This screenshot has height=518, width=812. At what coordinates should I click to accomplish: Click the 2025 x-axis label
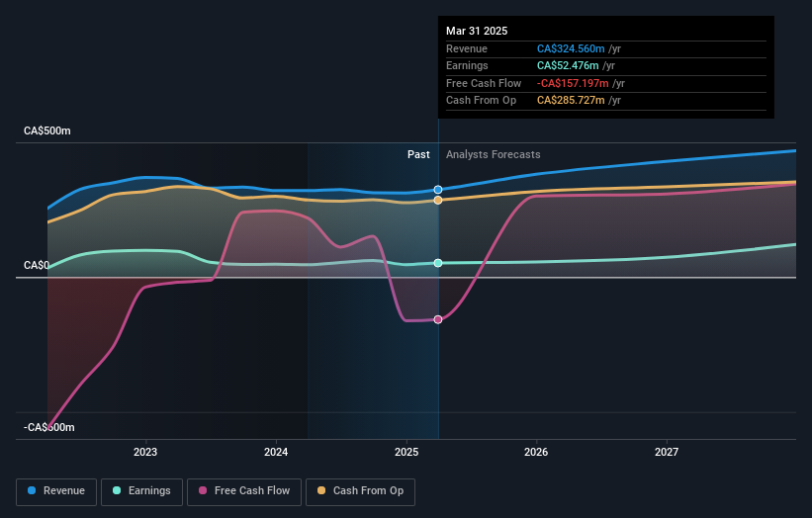click(406, 452)
